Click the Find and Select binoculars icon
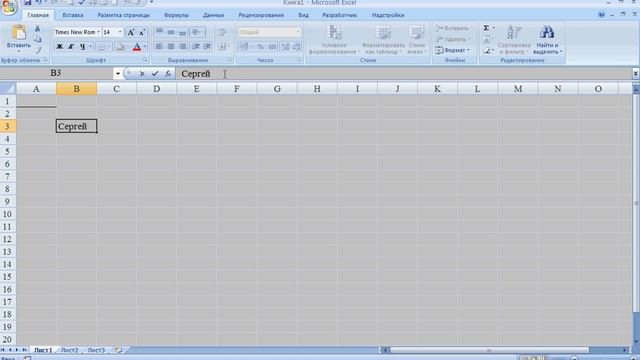Viewport: 640px width, 360px height. (x=547, y=32)
